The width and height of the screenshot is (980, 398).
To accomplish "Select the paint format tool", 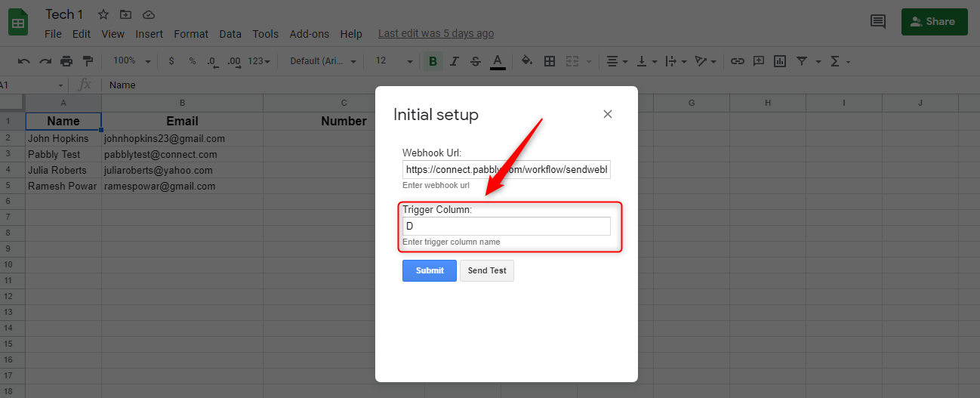I will tap(88, 61).
